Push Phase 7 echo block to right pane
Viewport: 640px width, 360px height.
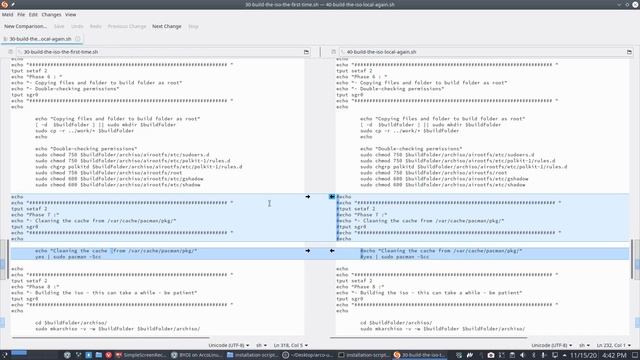pos(308,197)
